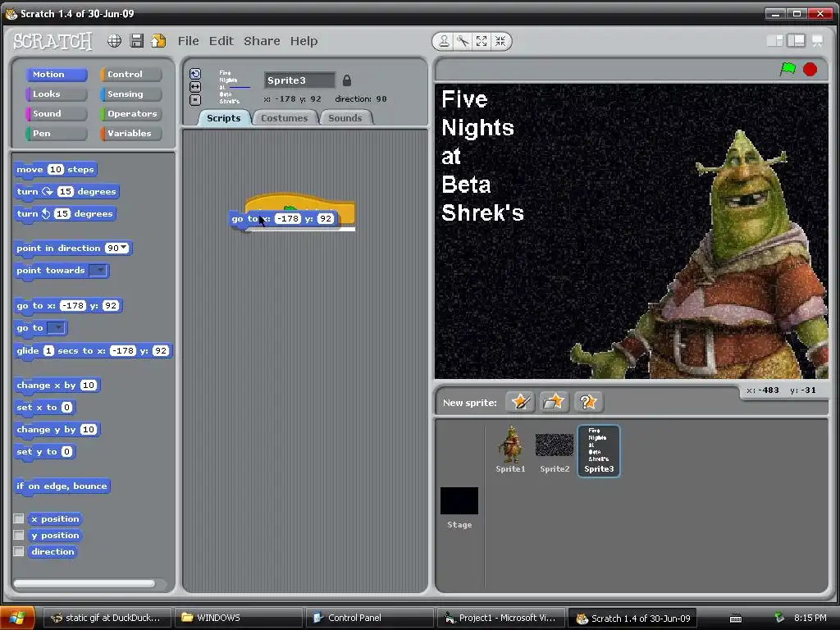Enable the direction stage monitor checkbox

point(19,551)
